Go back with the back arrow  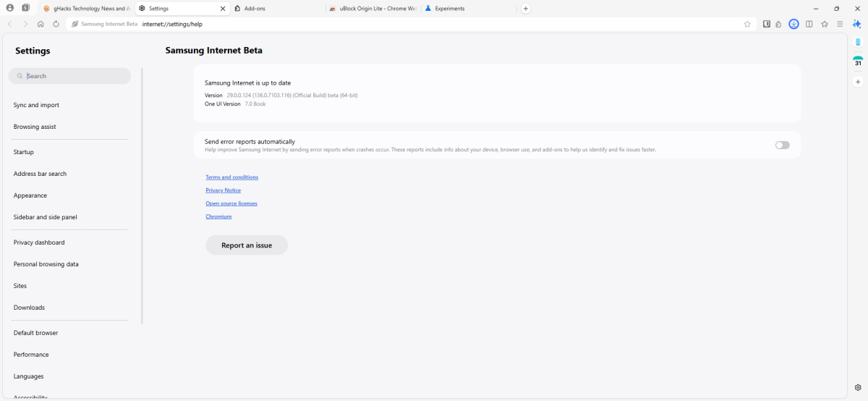coord(9,24)
